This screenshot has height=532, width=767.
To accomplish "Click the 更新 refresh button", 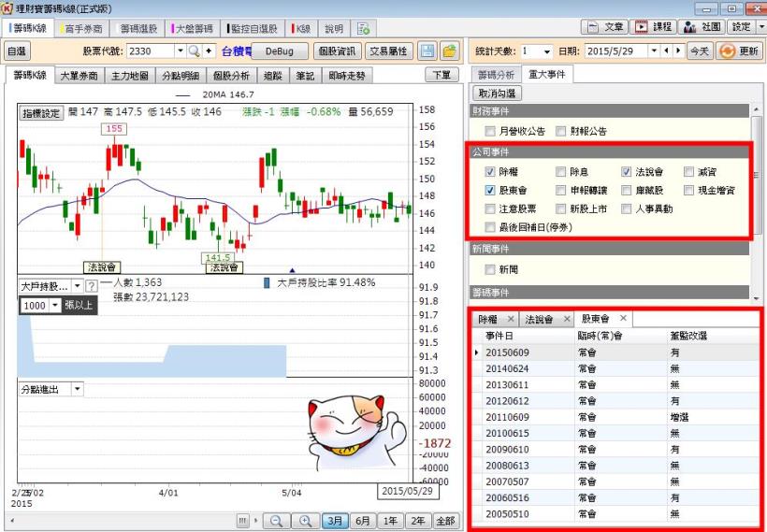I will click(739, 50).
